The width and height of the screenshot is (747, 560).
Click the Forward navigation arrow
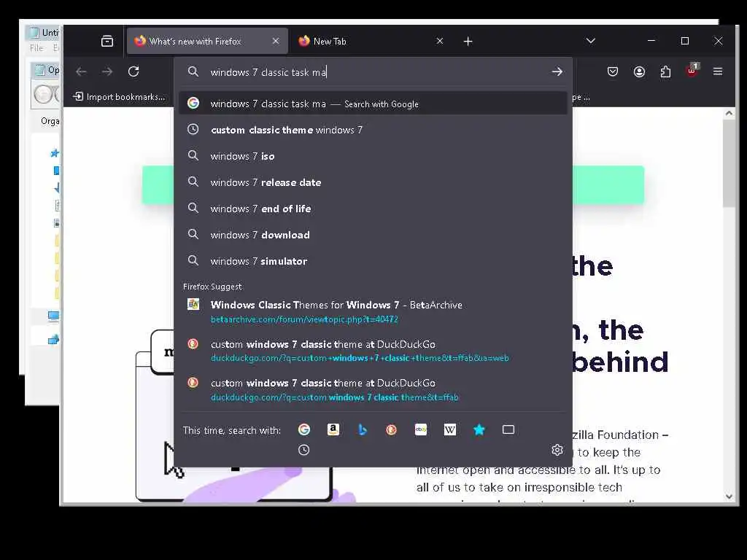107,72
